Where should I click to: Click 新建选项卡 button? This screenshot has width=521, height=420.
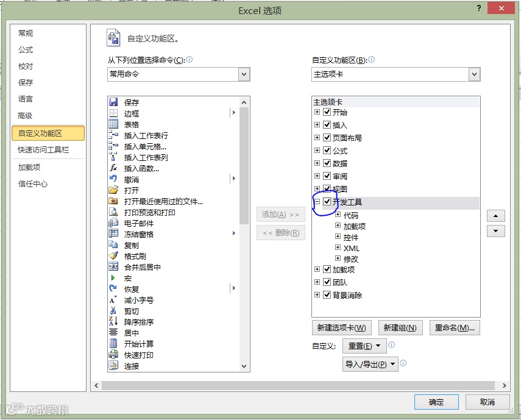[342, 327]
